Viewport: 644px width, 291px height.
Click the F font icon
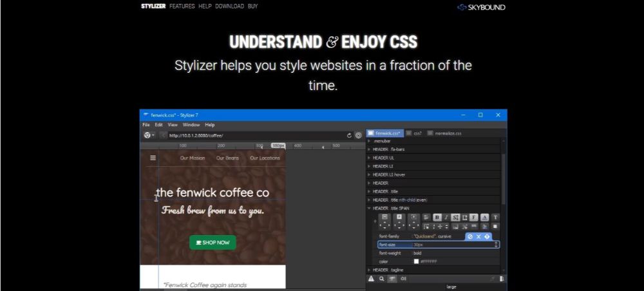[474, 217]
